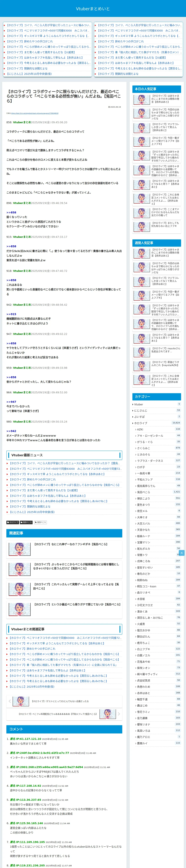Open latest news 閉鎖的な派閥だよな

(x=29, y=506)
